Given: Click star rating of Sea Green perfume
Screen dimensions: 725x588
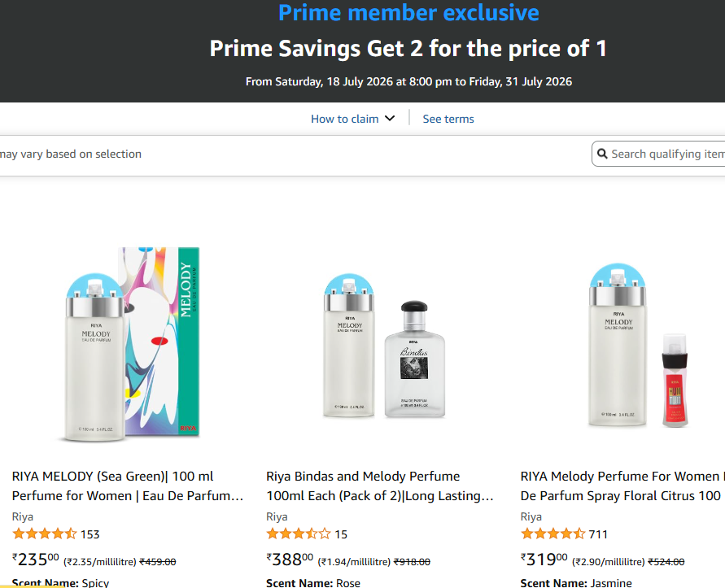Looking at the screenshot, I should point(45,534).
